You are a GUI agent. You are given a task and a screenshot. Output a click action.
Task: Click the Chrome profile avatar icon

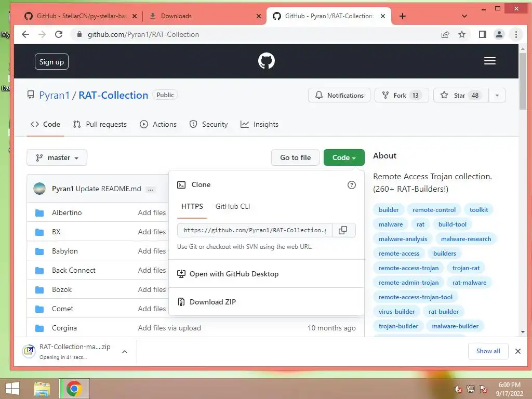pyautogui.click(x=499, y=34)
